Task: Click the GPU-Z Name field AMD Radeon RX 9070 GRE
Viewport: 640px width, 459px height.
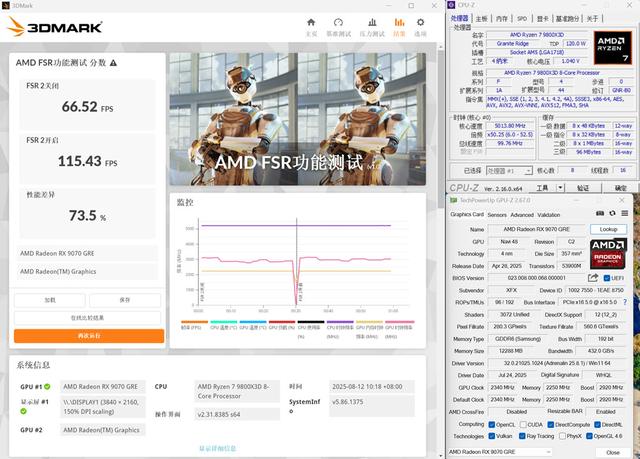Action: click(536, 229)
